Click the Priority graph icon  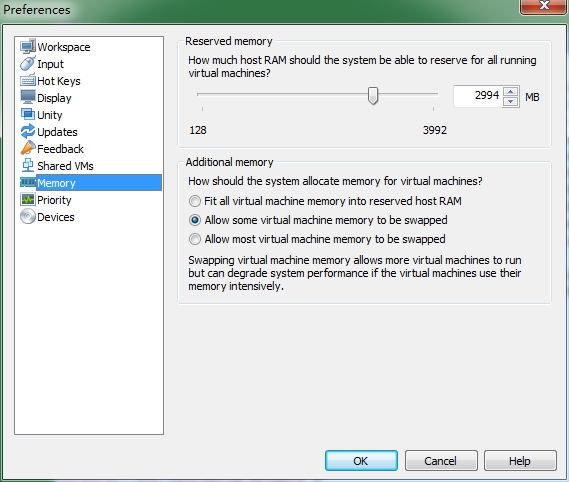tap(28, 199)
